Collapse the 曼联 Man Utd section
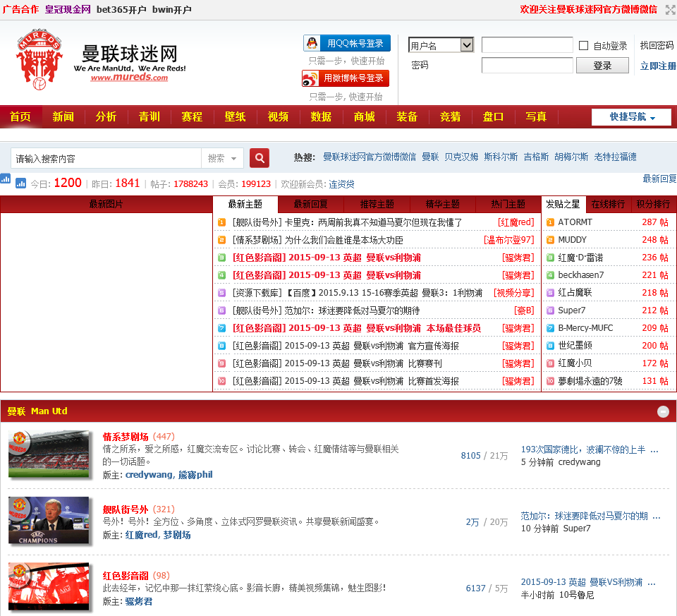This screenshot has height=616, width=677. [663, 411]
